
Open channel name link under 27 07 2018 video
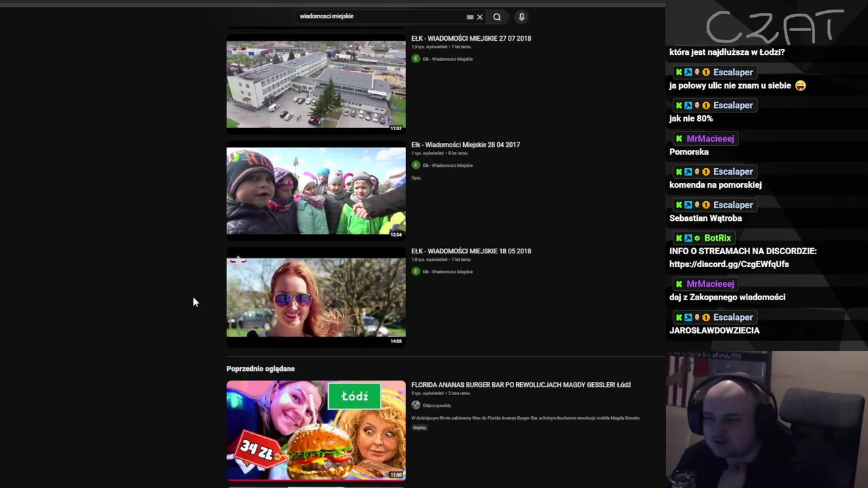click(448, 59)
